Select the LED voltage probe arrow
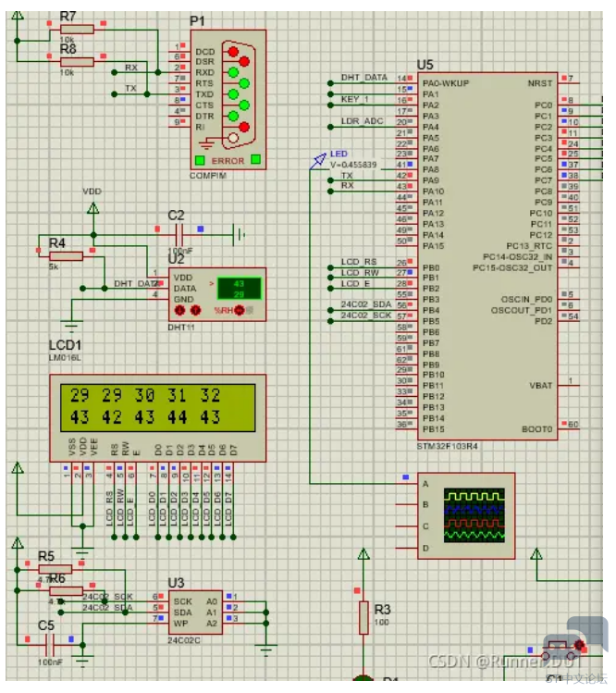 [318, 160]
